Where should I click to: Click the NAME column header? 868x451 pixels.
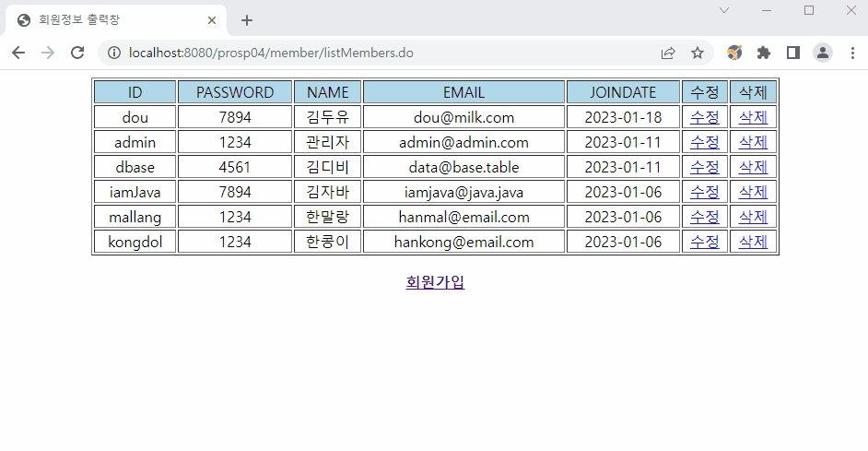pyautogui.click(x=328, y=92)
